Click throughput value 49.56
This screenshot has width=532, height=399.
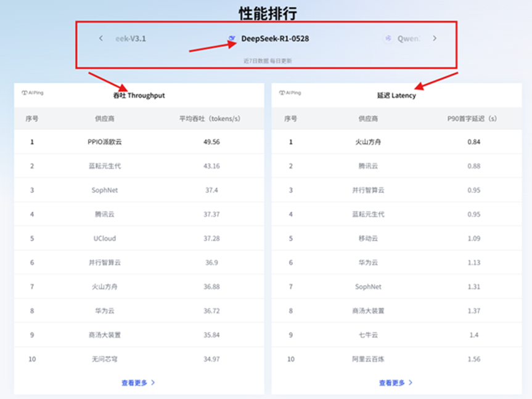[211, 142]
